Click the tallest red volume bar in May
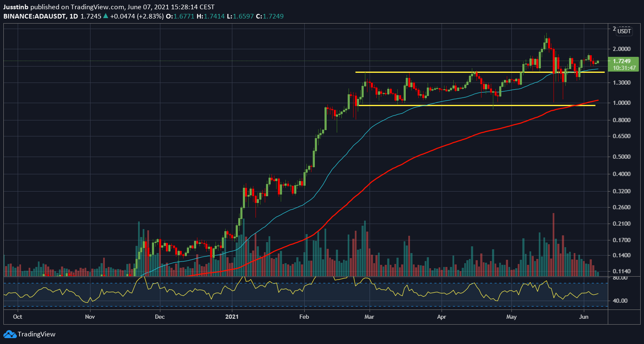644x344 pixels. click(x=553, y=244)
